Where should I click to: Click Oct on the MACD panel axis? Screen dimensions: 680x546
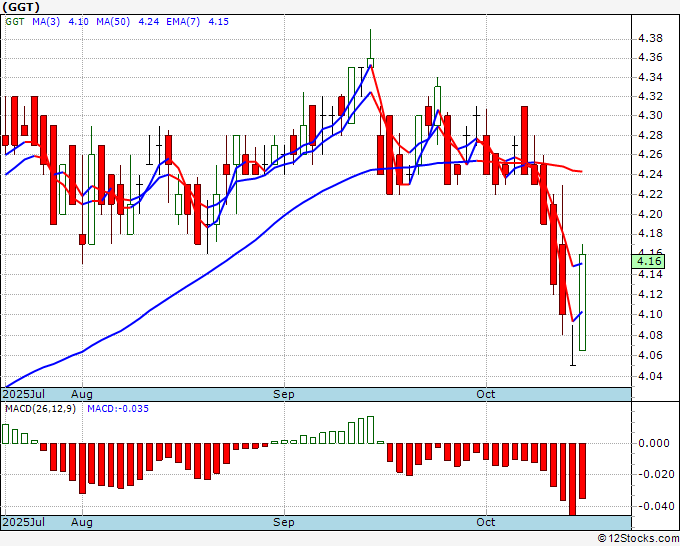(x=486, y=522)
